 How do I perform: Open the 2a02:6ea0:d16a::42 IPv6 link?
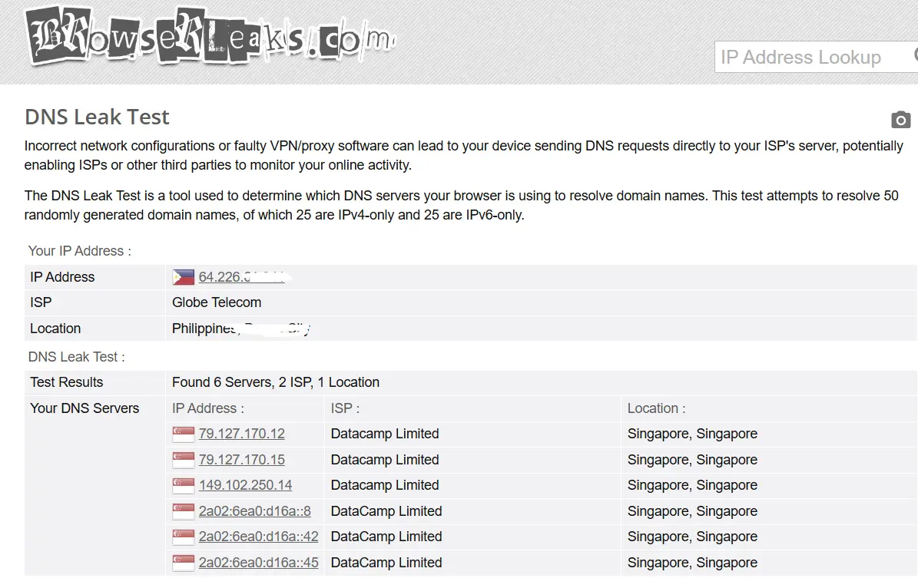click(258, 537)
